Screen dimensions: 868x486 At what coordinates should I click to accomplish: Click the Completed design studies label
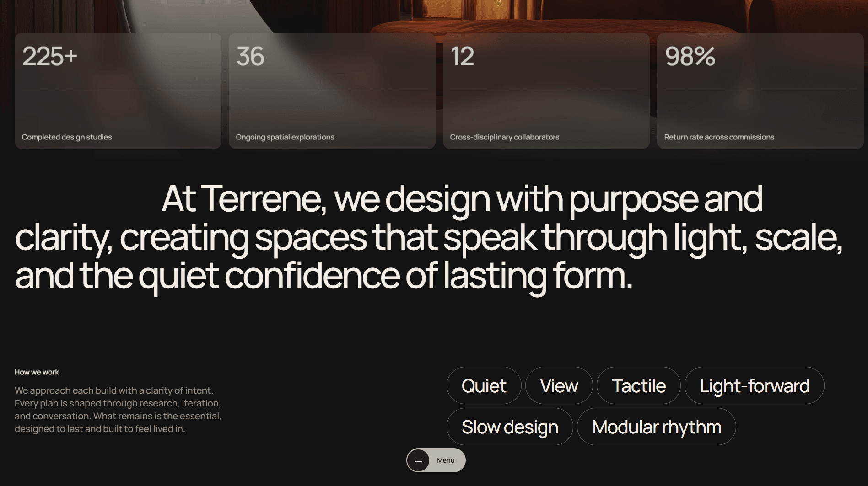click(x=66, y=137)
